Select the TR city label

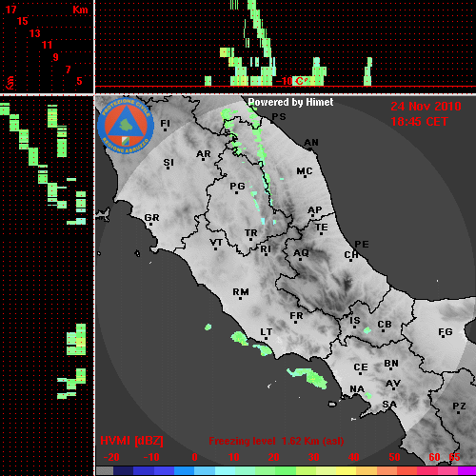click(251, 233)
